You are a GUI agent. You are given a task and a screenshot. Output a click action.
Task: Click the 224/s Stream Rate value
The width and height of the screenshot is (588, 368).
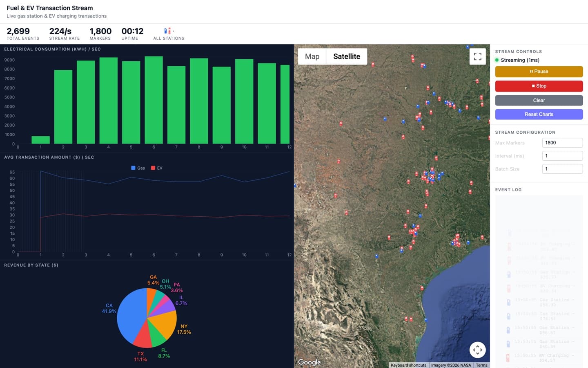pos(60,31)
